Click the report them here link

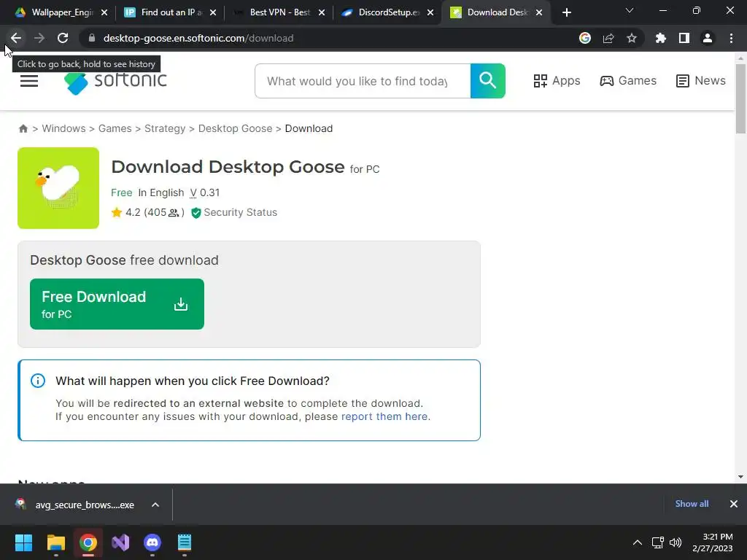[384, 416]
